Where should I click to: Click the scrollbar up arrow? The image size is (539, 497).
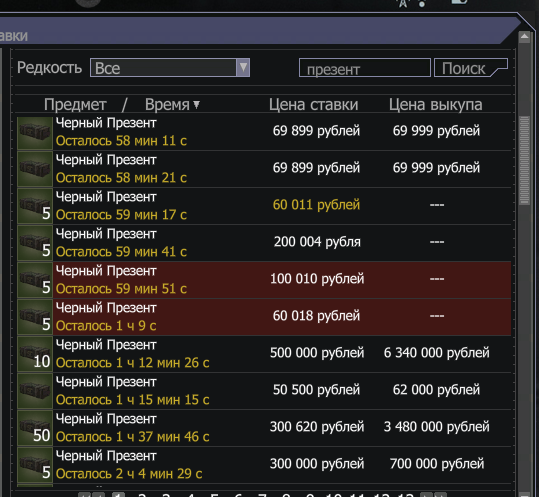pos(524,37)
